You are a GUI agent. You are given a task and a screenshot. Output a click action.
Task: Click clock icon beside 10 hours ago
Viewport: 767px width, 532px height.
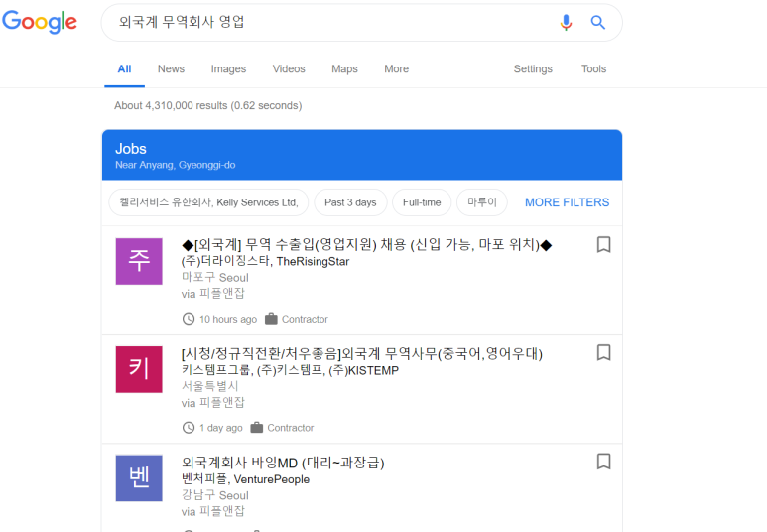pos(189,319)
